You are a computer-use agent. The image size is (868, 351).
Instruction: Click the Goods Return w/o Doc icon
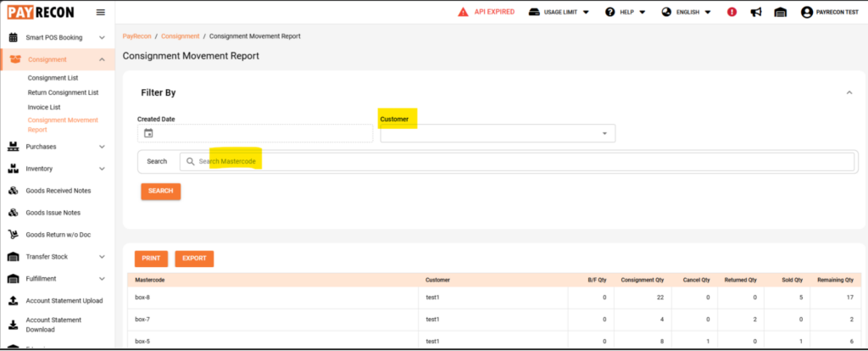tap(14, 235)
